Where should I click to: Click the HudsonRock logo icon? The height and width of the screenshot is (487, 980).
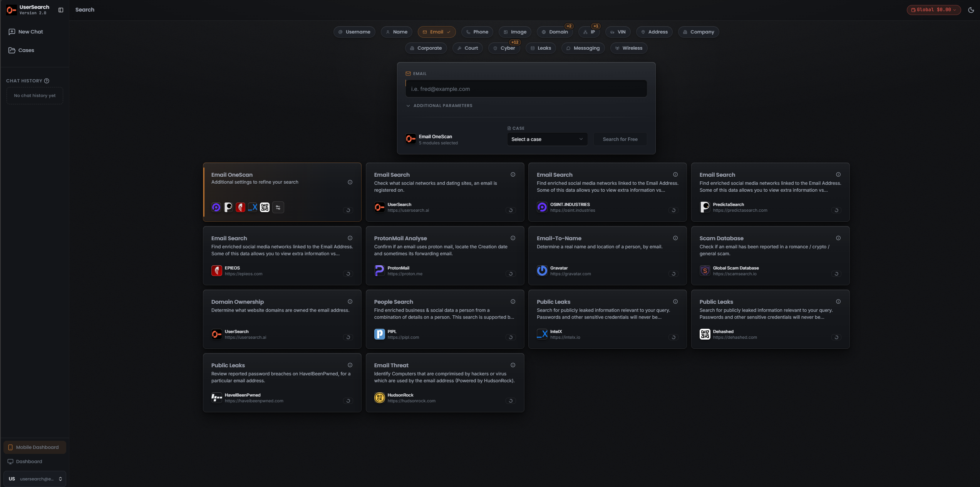(379, 398)
